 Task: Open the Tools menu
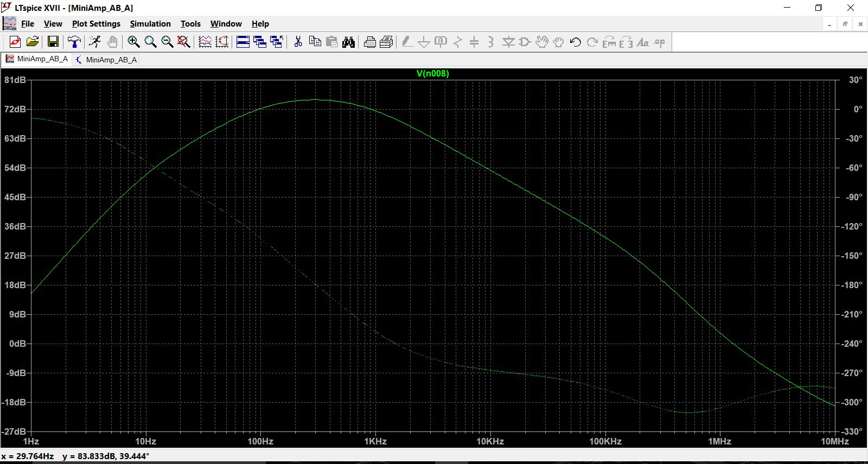tap(190, 24)
